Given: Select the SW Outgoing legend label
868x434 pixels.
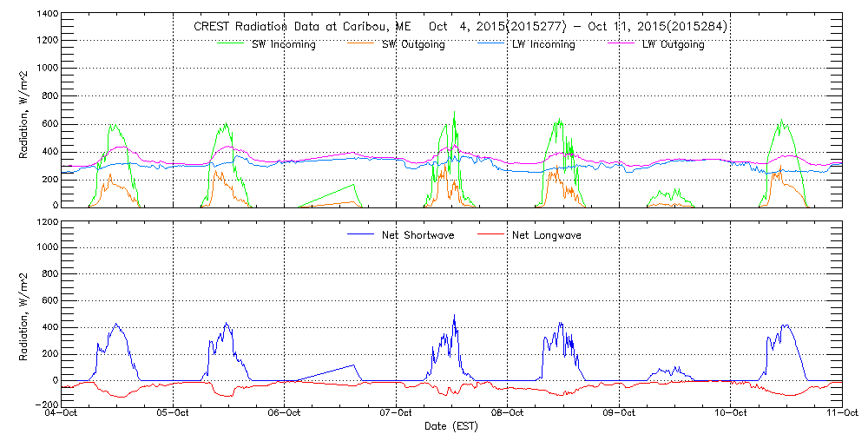Looking at the screenshot, I should pyautogui.click(x=413, y=44).
